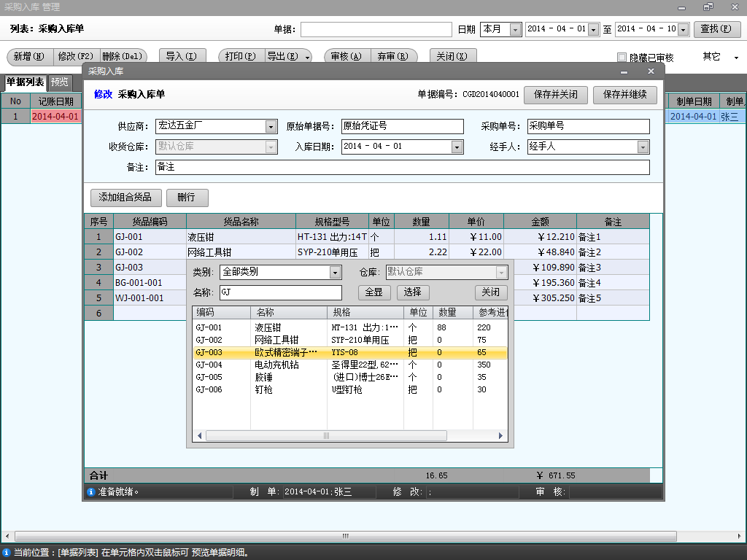Open the 类别 全部类别 dropdown
Viewport: 747px width, 560px height.
[335, 273]
